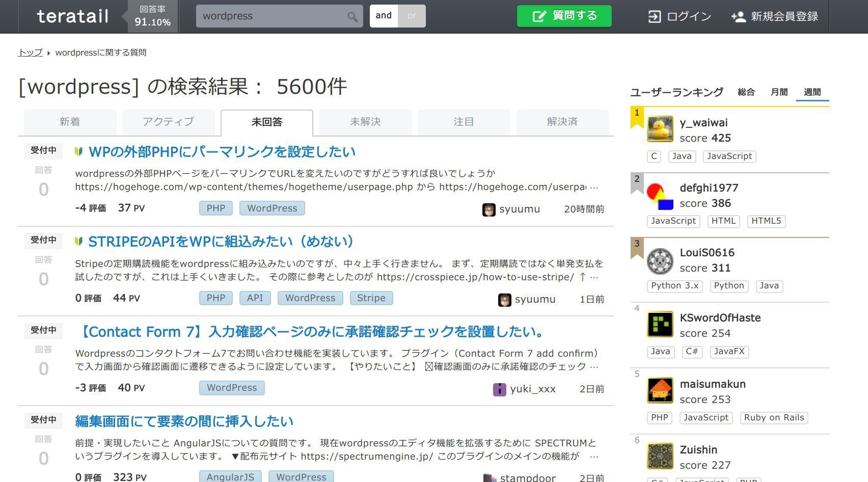The image size is (868, 482).
Task: Click syuumu avatar on permalink question
Action: 489,210
